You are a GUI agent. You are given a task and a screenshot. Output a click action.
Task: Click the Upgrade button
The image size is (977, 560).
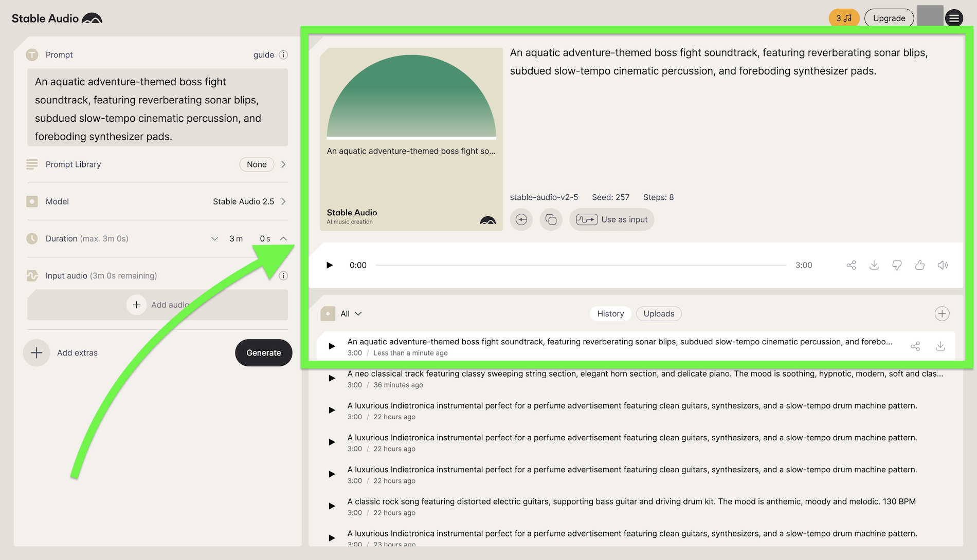889,18
